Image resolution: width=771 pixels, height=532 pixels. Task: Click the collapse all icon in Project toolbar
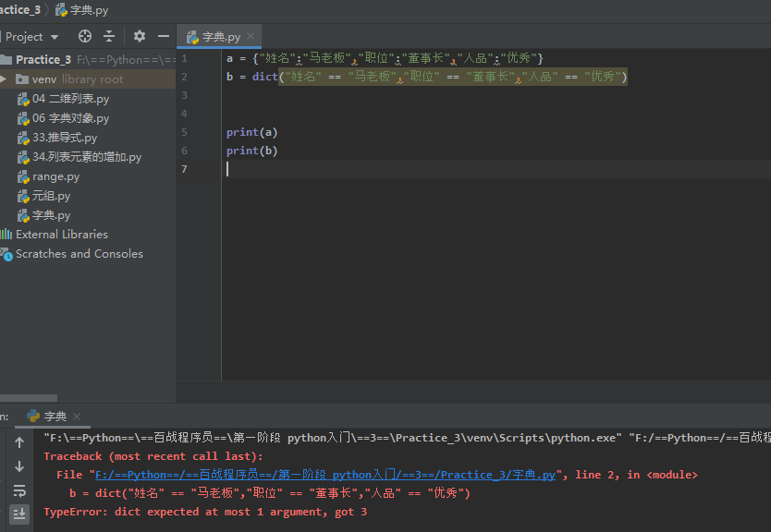[x=109, y=36]
